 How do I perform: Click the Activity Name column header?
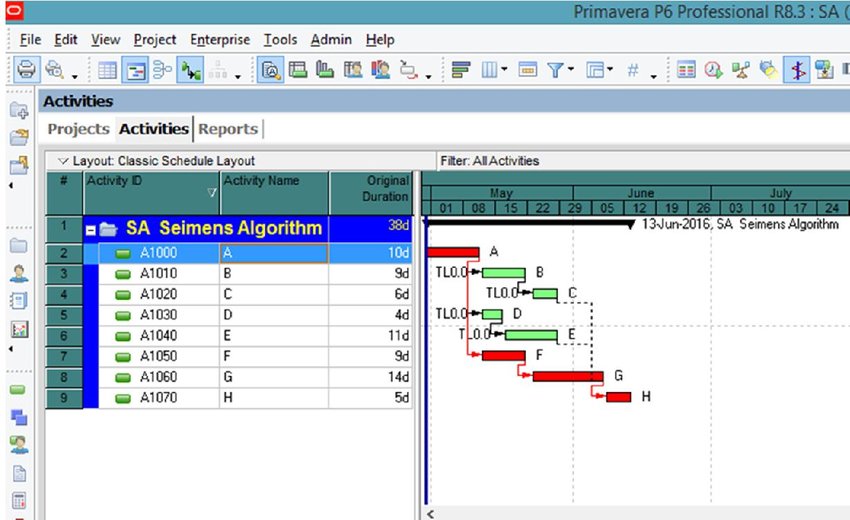pyautogui.click(x=274, y=193)
